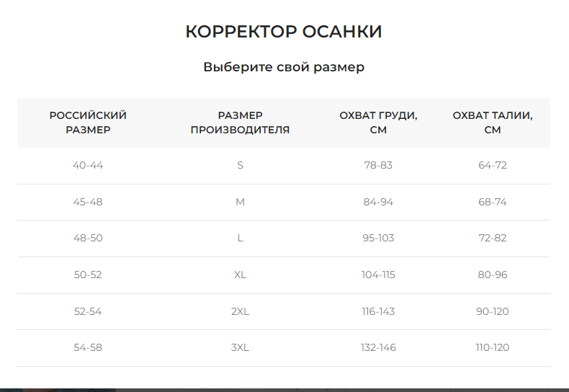Click the РОССИЙСКИЙ РАЗМЕР column header
569x392 pixels.
click(88, 122)
